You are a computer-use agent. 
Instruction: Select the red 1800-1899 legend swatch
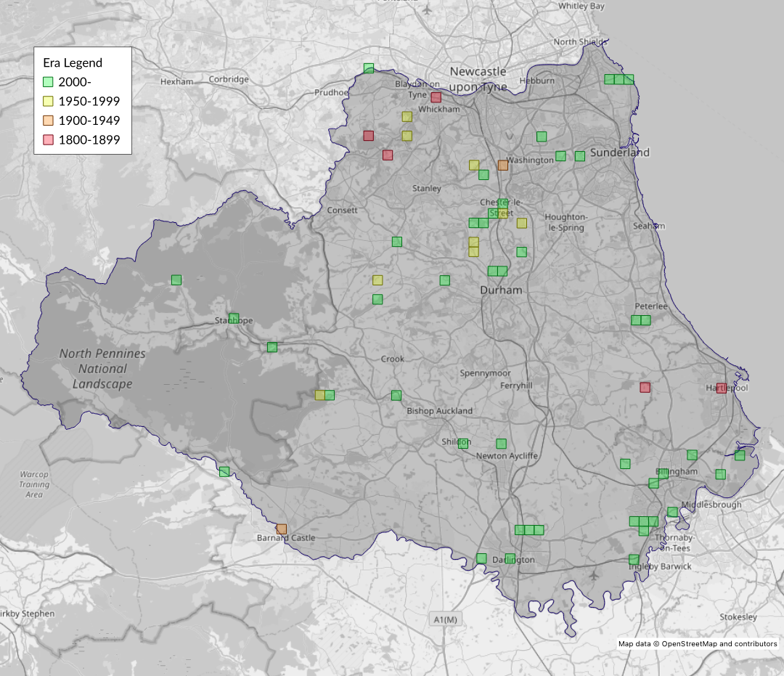(x=49, y=139)
